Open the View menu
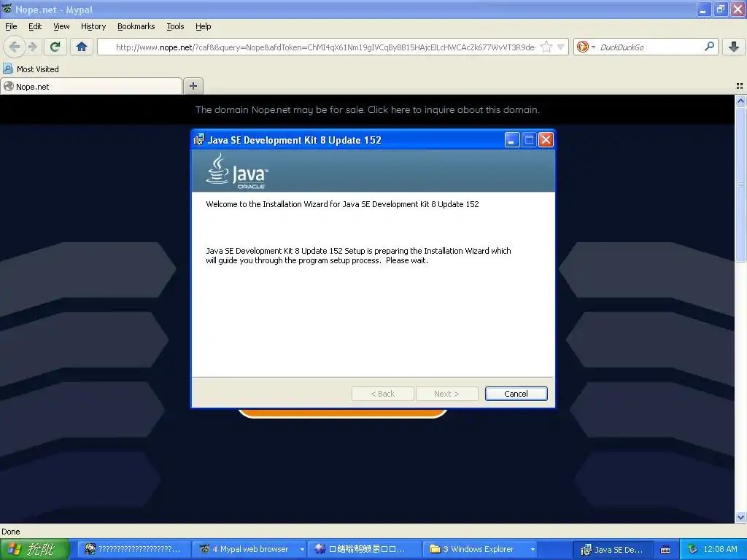This screenshot has width=747, height=560. (x=61, y=26)
